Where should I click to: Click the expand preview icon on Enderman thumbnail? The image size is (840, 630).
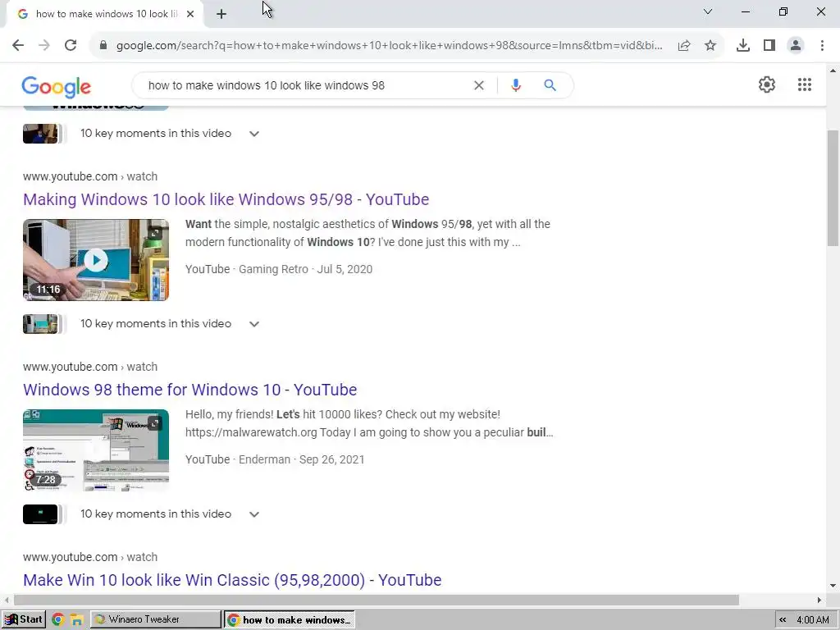154,423
